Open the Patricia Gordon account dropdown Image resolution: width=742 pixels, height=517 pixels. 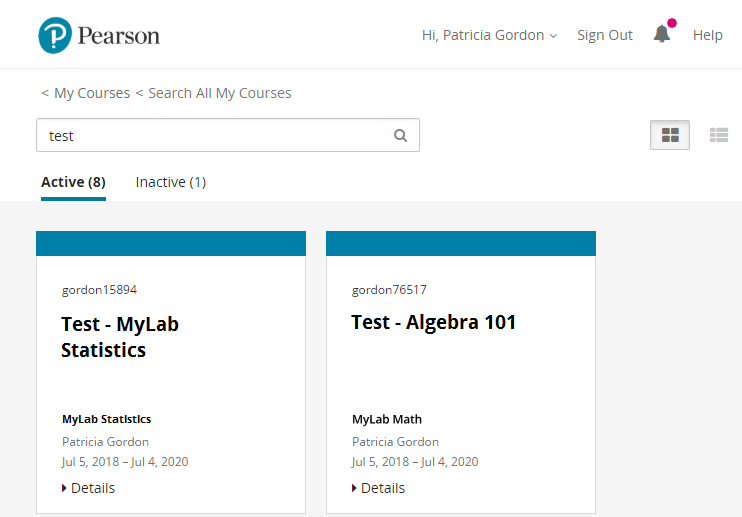coord(489,35)
